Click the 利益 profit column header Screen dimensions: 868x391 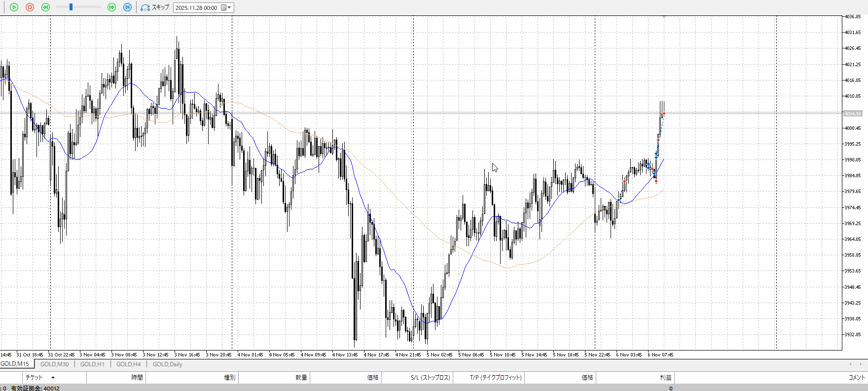pyautogui.click(x=665, y=378)
